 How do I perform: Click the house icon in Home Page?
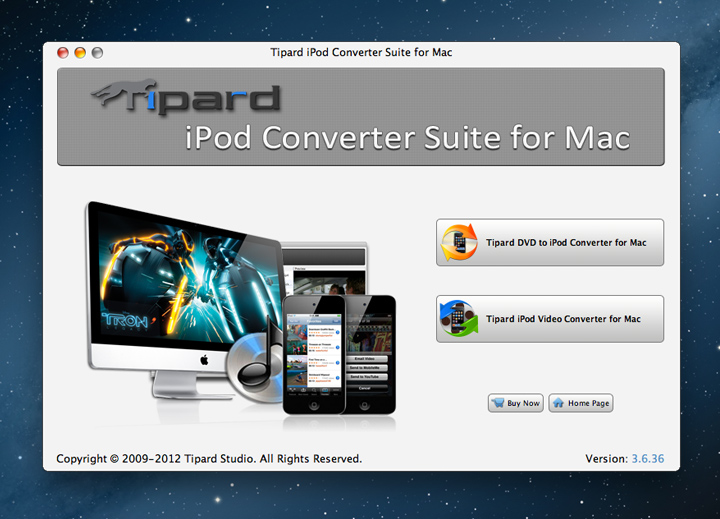pyautogui.click(x=558, y=403)
